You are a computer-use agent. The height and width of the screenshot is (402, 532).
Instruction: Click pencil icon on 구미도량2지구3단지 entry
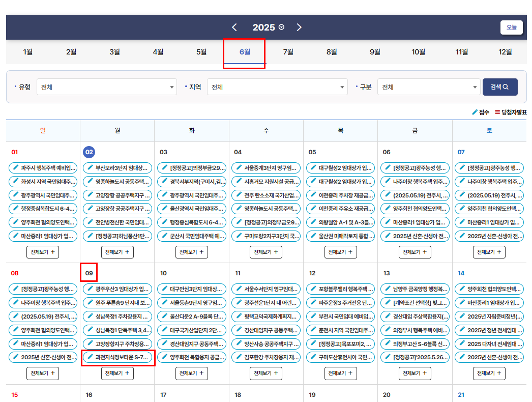point(239,236)
